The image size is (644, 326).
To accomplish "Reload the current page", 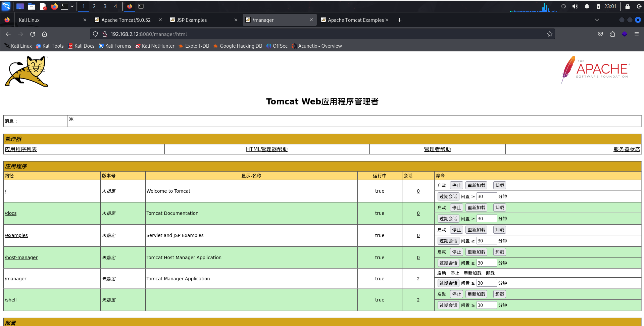I will [33, 34].
